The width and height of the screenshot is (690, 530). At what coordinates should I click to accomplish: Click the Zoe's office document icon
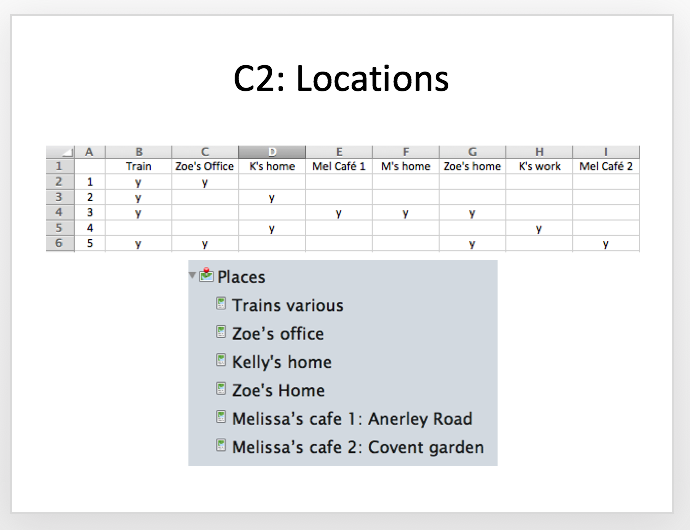coord(221,332)
